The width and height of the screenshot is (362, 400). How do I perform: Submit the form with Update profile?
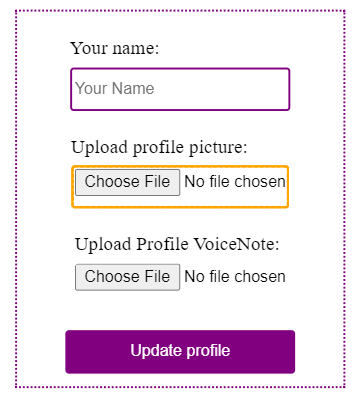(180, 352)
